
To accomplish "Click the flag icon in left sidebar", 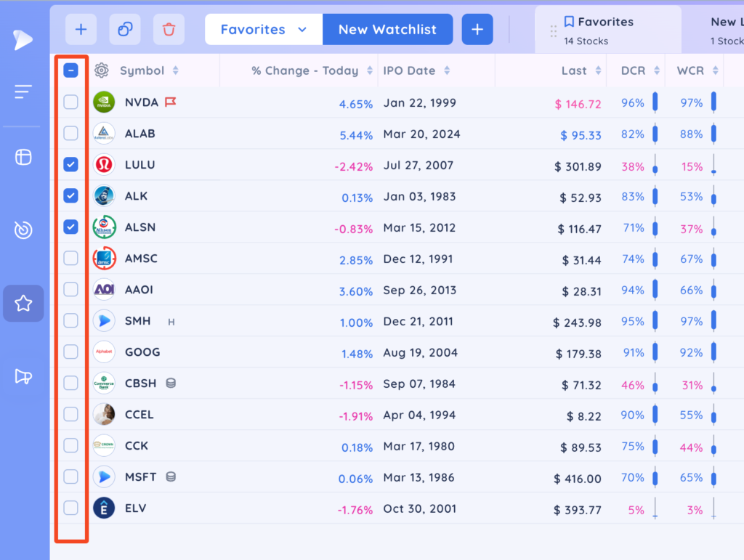I will click(23, 376).
